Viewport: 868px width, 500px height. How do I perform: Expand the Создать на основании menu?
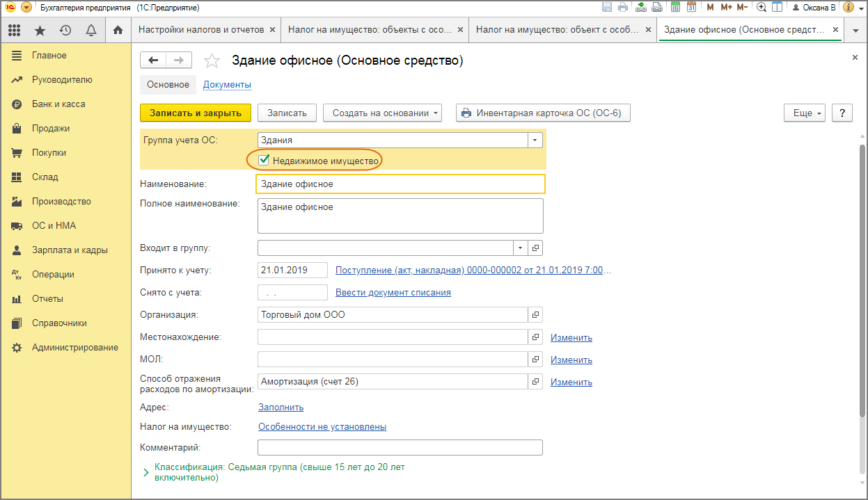coord(386,113)
